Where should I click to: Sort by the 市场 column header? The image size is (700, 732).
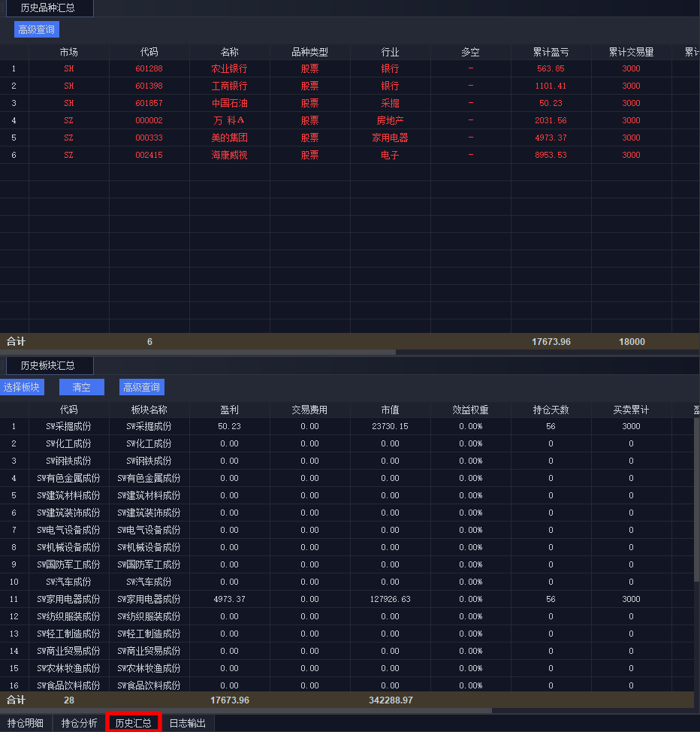[68, 52]
